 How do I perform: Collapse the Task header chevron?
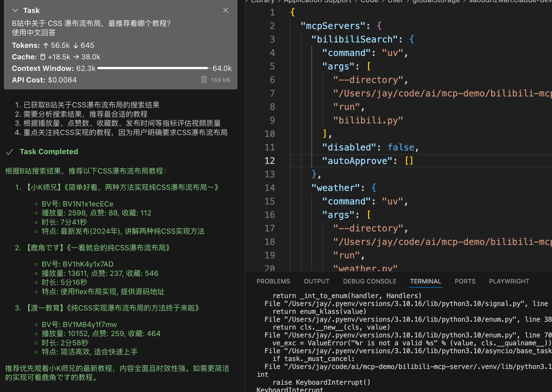[15, 10]
